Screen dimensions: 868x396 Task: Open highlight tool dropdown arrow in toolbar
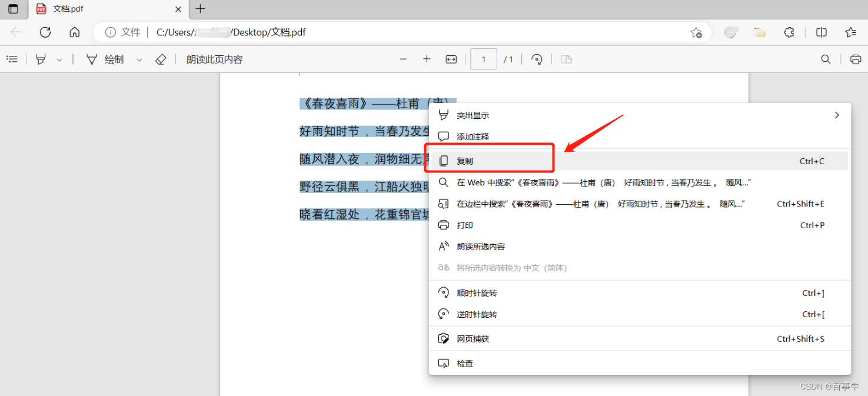point(59,60)
